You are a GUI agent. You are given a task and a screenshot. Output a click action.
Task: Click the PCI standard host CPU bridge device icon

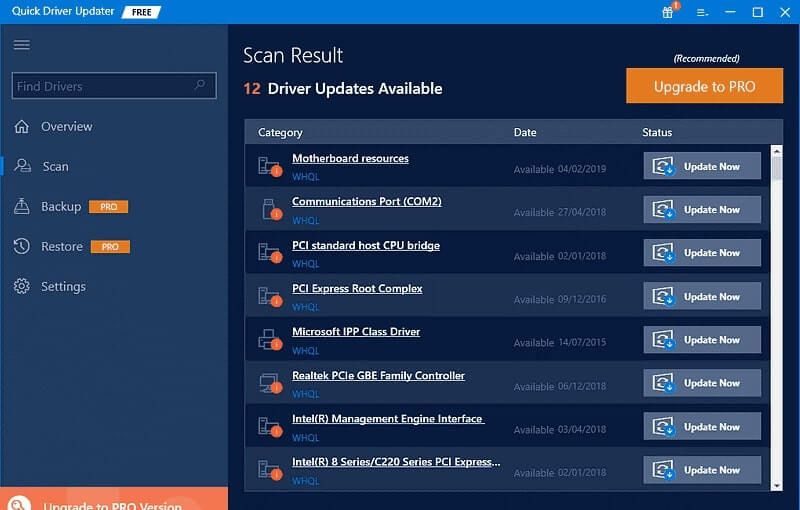point(270,253)
